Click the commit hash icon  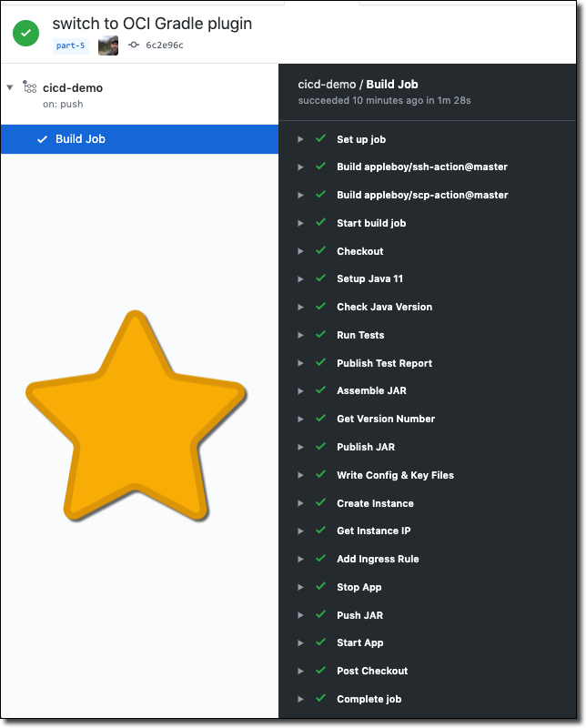(134, 45)
